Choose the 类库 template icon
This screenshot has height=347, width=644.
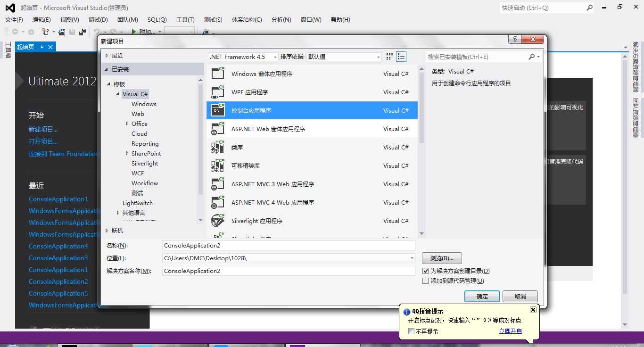coord(218,147)
